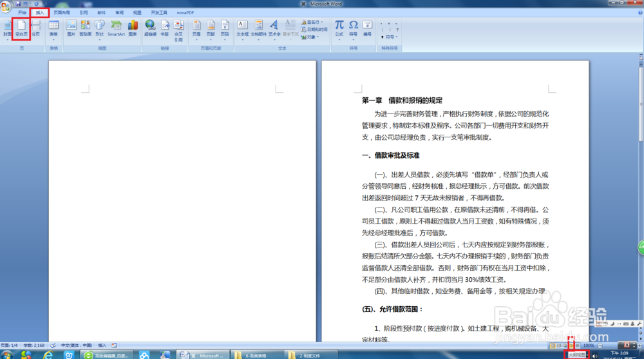Click the page count 页面: 1/4
The width and height of the screenshot is (644, 359).
(x=9, y=345)
